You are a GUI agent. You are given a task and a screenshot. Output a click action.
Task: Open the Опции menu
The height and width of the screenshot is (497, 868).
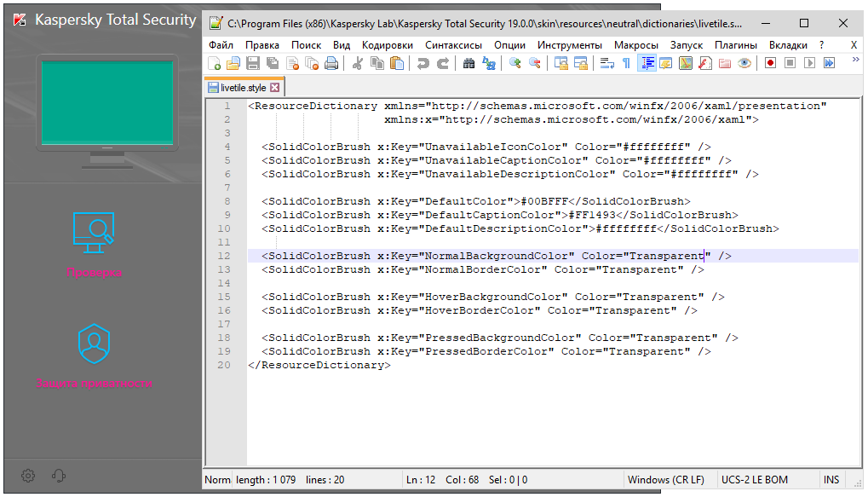pos(510,45)
